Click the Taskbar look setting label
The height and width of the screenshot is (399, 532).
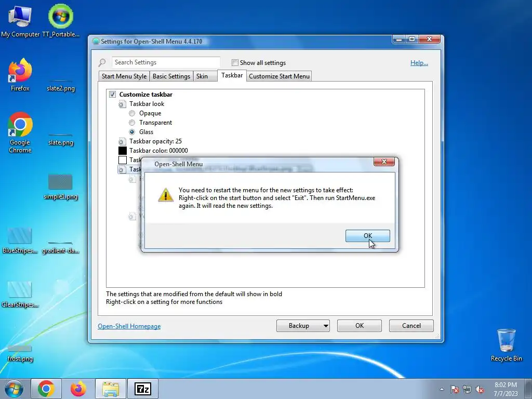pyautogui.click(x=147, y=104)
